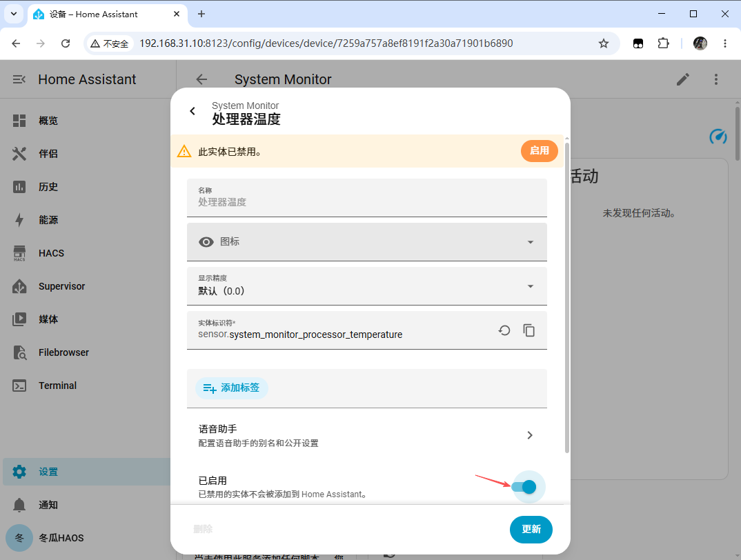This screenshot has height=560, width=741.
Task: Open the three-dot menu on device page
Action: (x=716, y=79)
